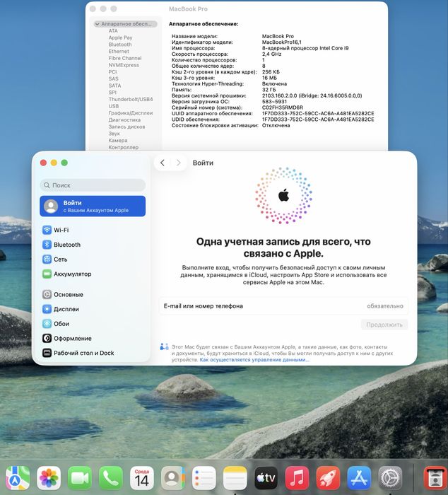Click the Оформление appearance icon

pyautogui.click(x=47, y=339)
